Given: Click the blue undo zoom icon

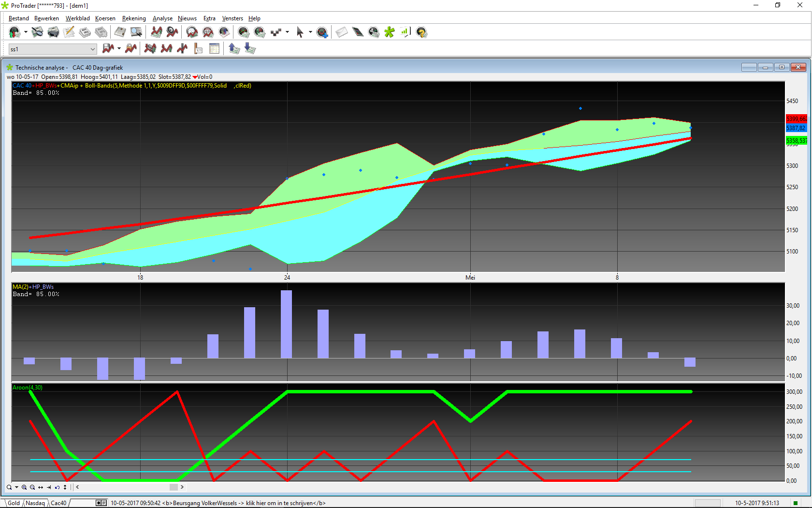Looking at the screenshot, I should pyautogui.click(x=57, y=487).
